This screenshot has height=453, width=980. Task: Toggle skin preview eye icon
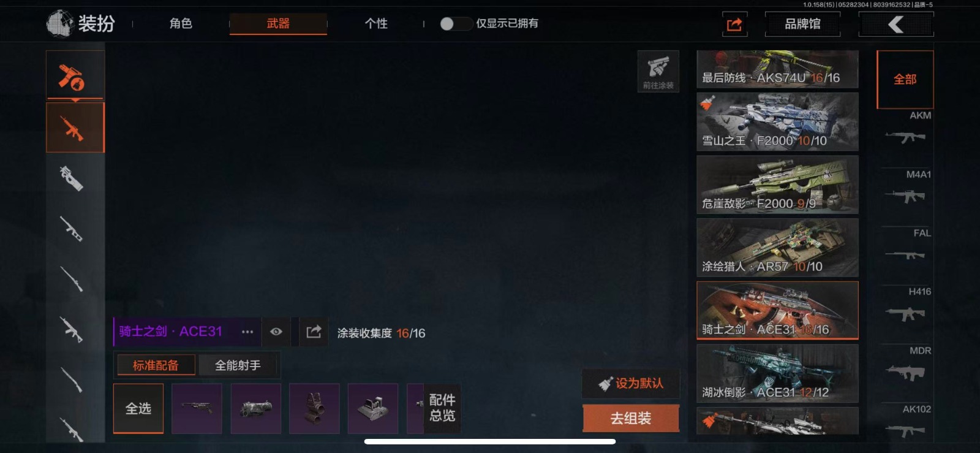276,332
